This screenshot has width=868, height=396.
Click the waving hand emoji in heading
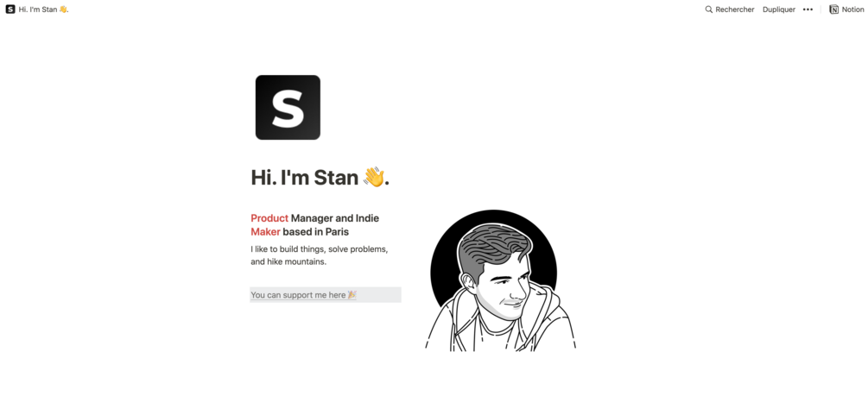(374, 177)
